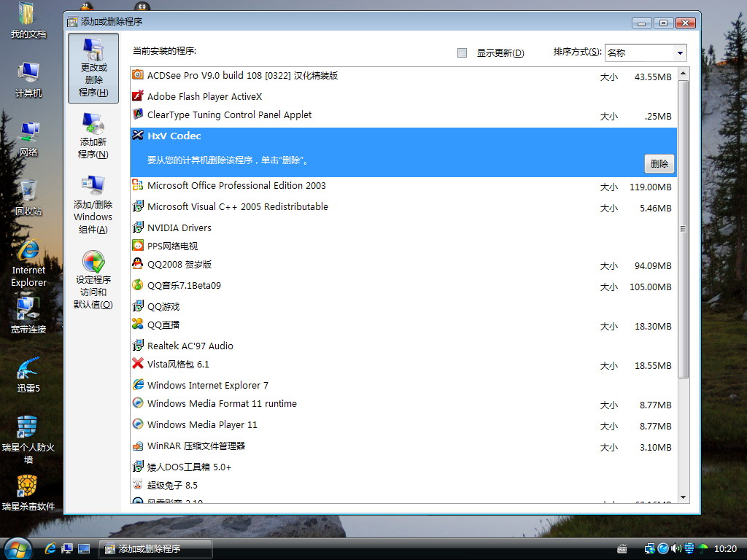This screenshot has width=747, height=560.
Task: Open 迅雷5 desktop shortcut
Action: 28,376
